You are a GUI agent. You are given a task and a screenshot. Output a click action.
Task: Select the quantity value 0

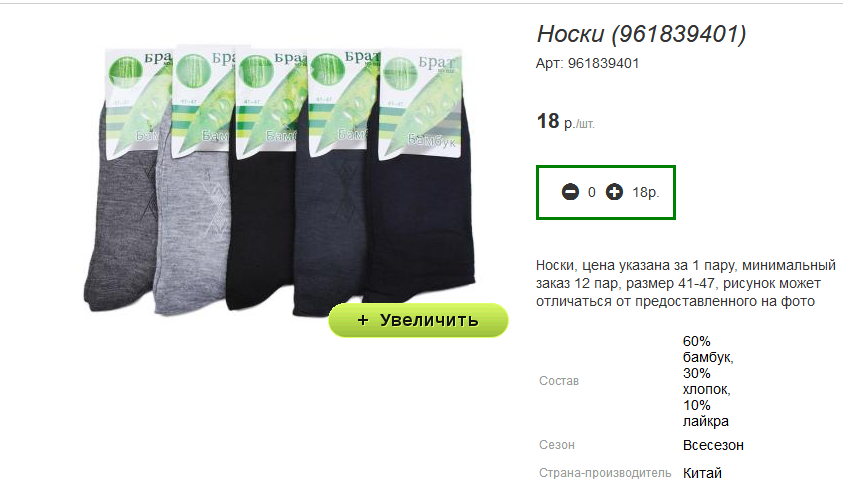click(591, 192)
